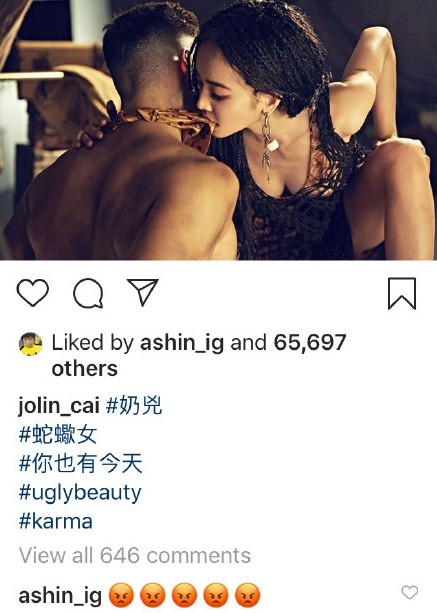The width and height of the screenshot is (437, 613).
Task: Open ashin_ig username in the comment
Action: point(60,596)
